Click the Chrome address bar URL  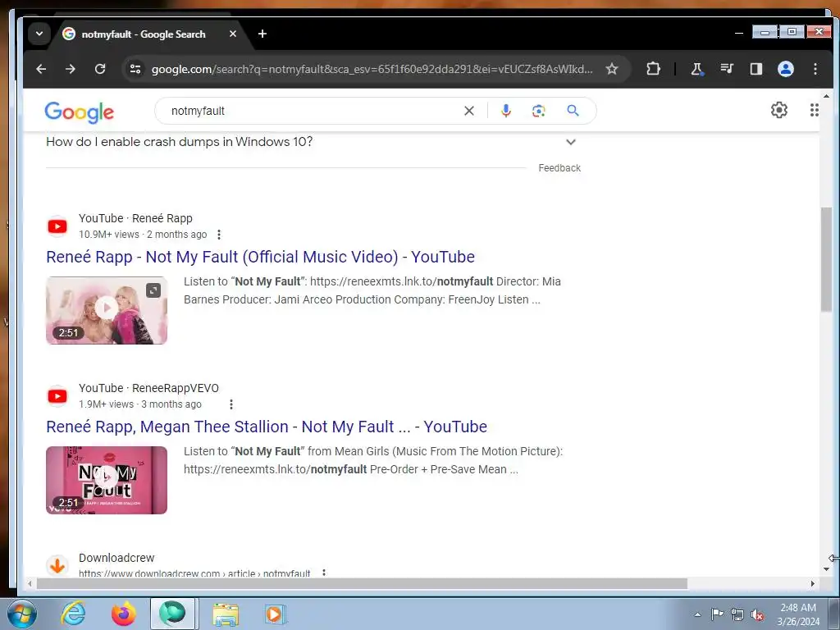(x=372, y=69)
